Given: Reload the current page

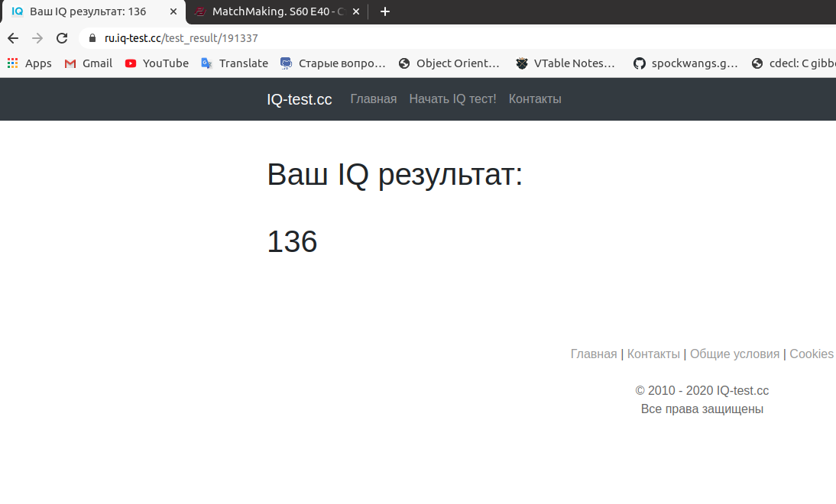Looking at the screenshot, I should click(x=62, y=38).
